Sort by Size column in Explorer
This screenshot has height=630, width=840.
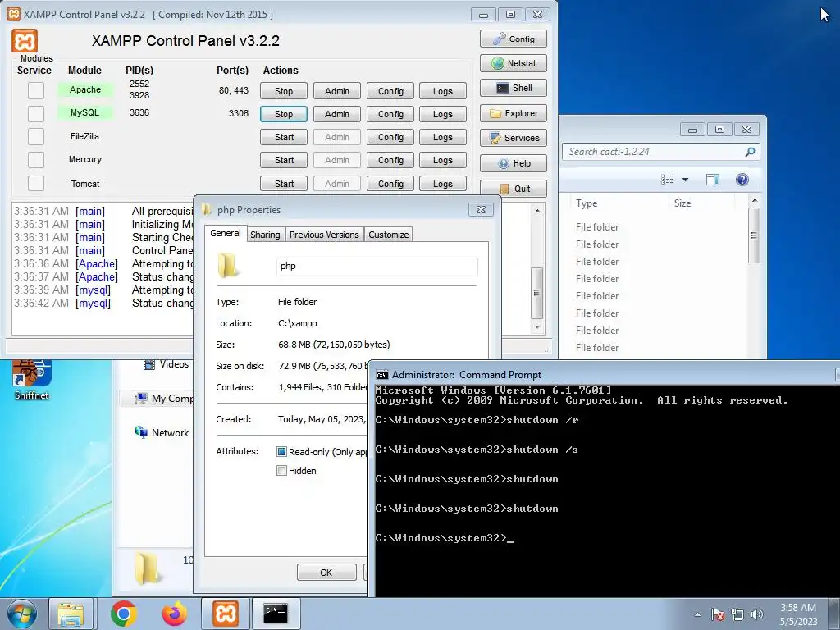(682, 203)
